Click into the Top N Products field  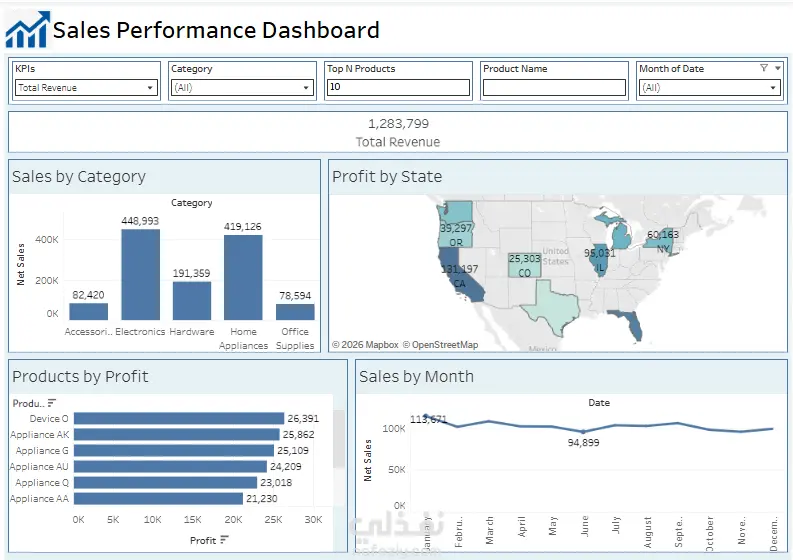click(398, 87)
